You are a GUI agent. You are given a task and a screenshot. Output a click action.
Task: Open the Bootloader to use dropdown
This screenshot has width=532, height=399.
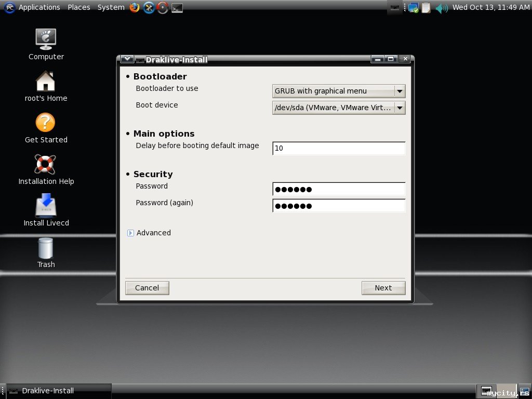(x=339, y=91)
